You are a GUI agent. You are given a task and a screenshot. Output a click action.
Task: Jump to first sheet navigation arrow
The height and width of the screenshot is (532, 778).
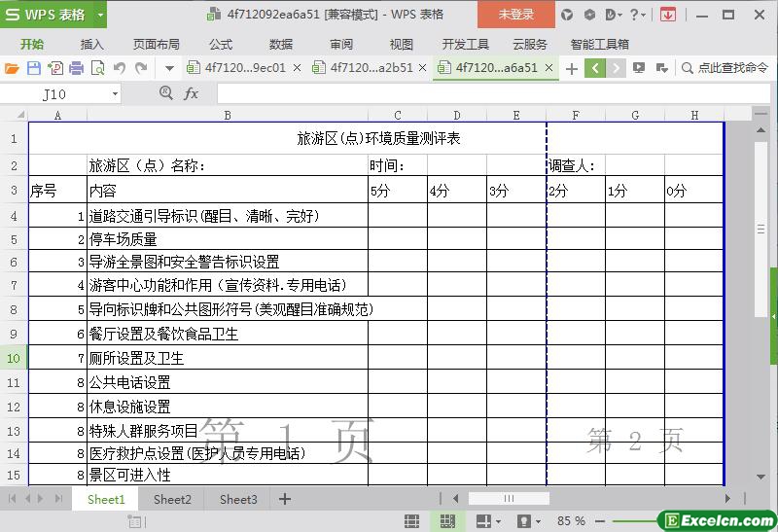click(12, 498)
